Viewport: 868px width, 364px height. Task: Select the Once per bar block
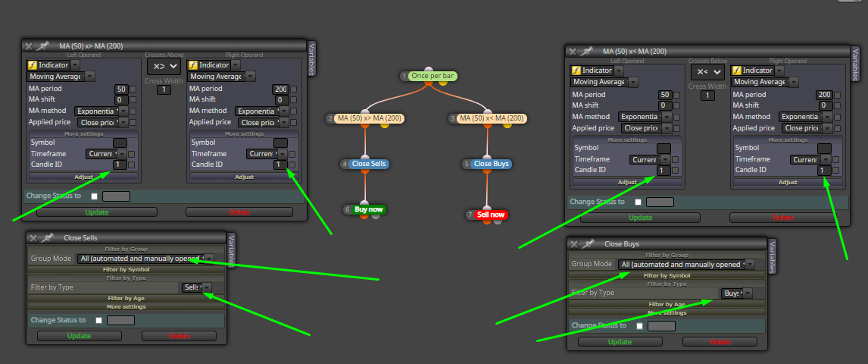[433, 75]
